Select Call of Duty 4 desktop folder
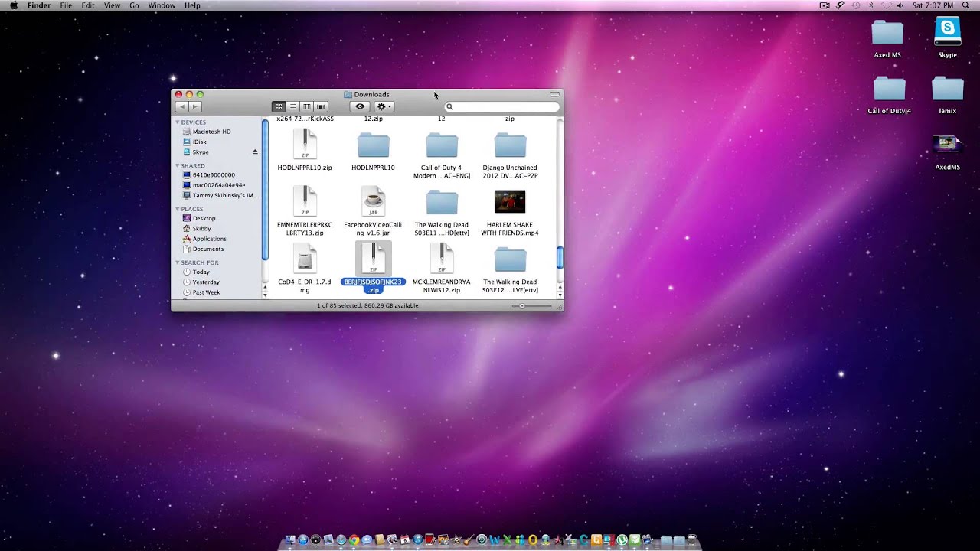The height and width of the screenshot is (551, 980). (x=889, y=90)
